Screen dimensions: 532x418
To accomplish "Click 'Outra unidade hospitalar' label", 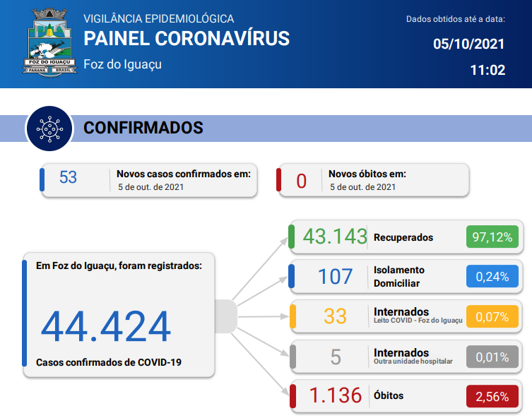I will (413, 362).
